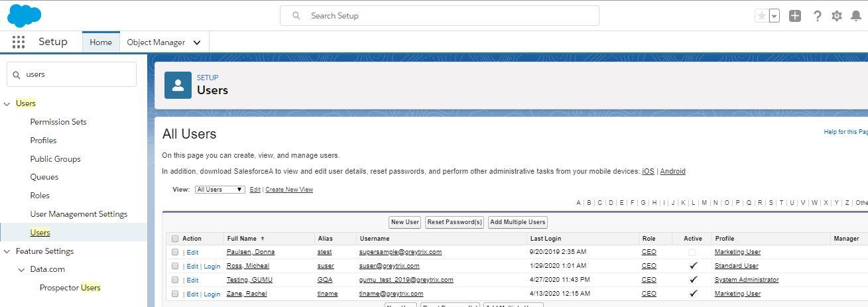Check the box for Zane, Rachel
Viewport: 868px width, 307px height.
pyautogui.click(x=175, y=294)
